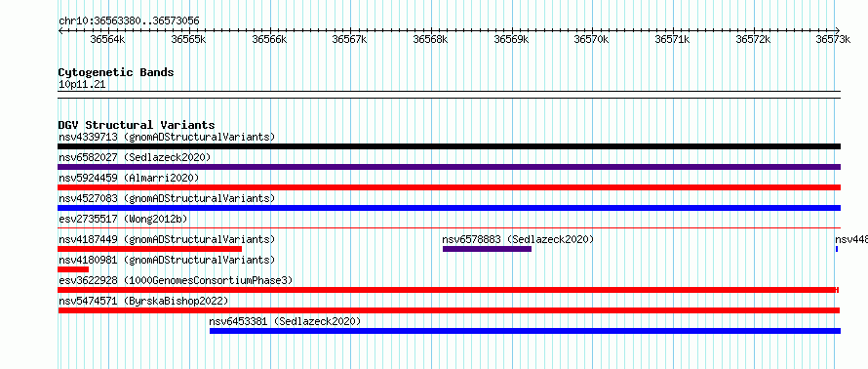Click the DGV Structural Variants track title
This screenshot has width=868, height=369.
[137, 125]
